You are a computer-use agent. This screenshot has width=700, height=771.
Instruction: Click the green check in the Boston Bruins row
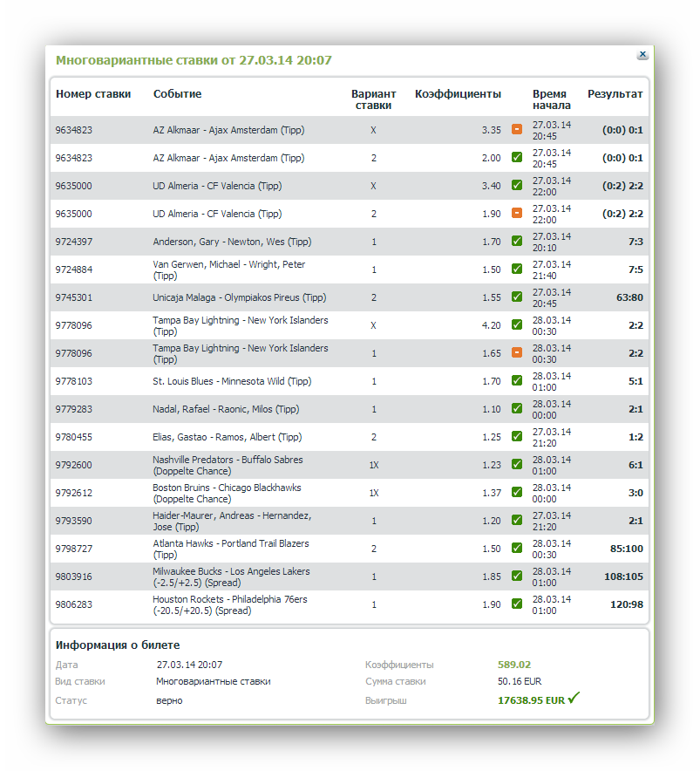coord(517,492)
